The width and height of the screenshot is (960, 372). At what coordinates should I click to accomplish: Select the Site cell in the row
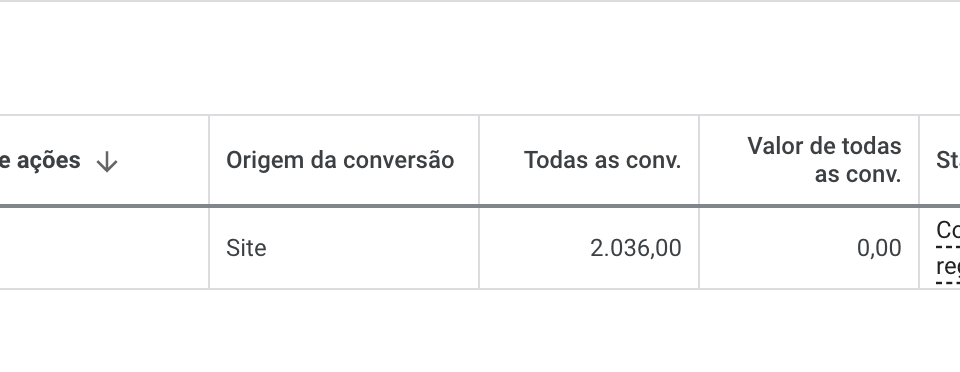pyautogui.click(x=246, y=248)
